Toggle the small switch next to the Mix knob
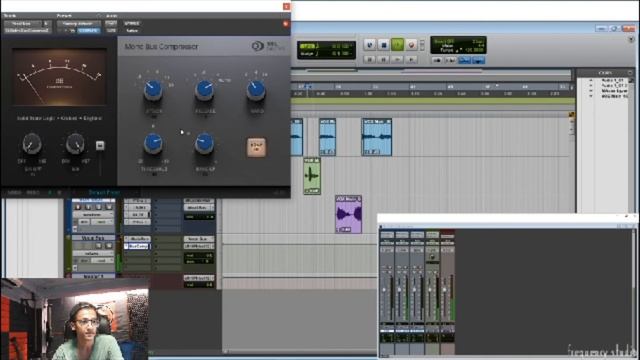This screenshot has height=360, width=640. (x=100, y=146)
